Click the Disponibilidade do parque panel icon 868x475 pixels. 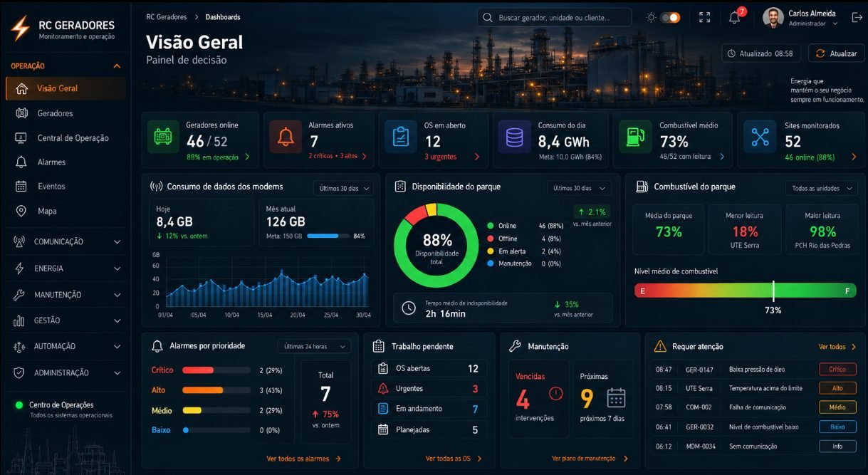400,187
